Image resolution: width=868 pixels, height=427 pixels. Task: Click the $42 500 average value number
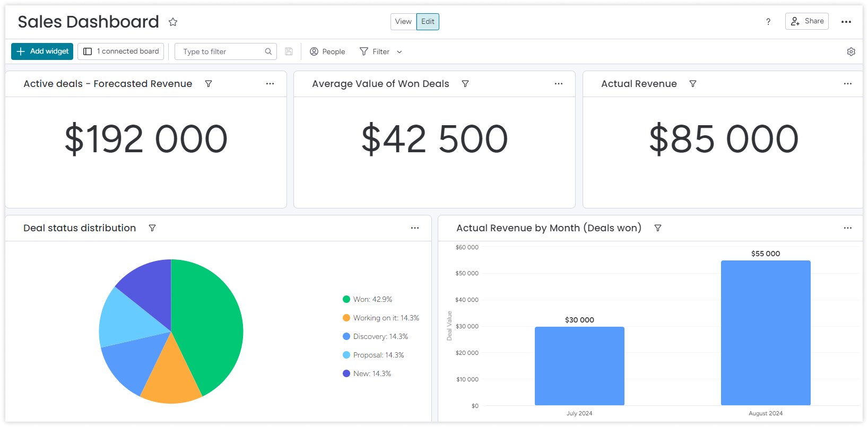435,139
